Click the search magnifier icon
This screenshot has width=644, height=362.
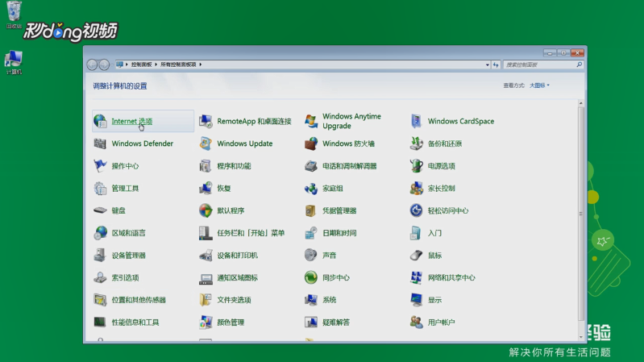pyautogui.click(x=579, y=64)
